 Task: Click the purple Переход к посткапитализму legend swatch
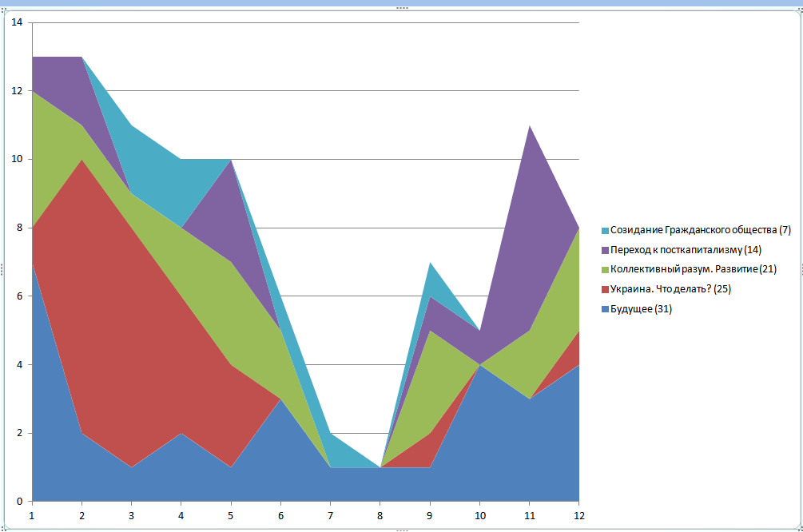(x=605, y=250)
